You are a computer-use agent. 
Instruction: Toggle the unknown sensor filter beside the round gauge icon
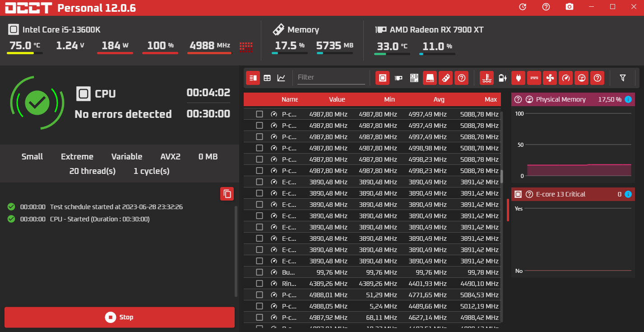point(597,78)
